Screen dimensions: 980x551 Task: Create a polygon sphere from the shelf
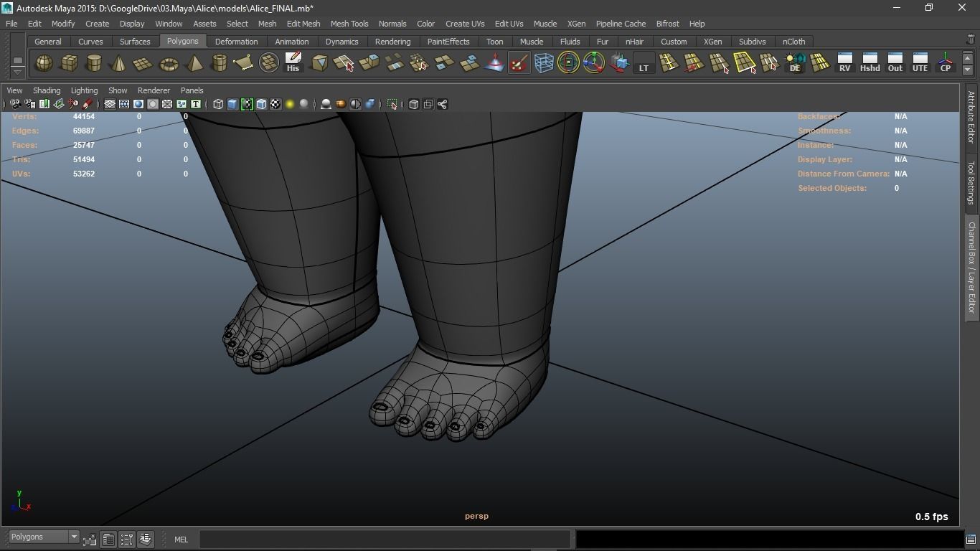click(44, 63)
